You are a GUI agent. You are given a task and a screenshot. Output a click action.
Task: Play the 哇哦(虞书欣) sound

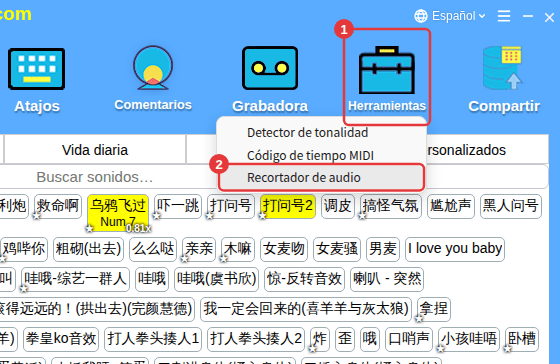coord(216,279)
